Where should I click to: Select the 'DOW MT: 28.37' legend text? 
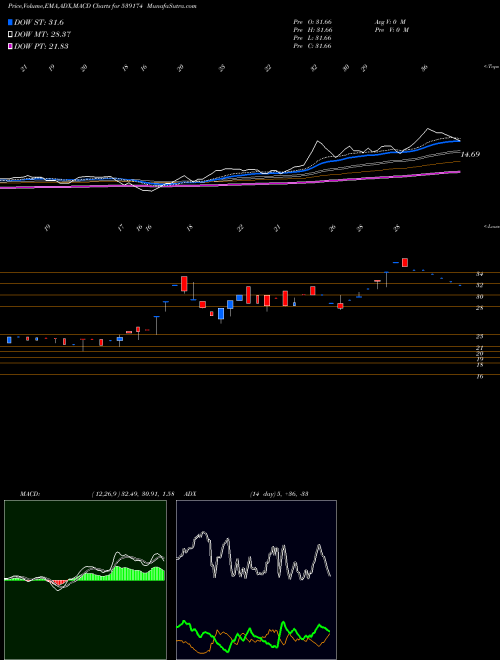[43, 35]
